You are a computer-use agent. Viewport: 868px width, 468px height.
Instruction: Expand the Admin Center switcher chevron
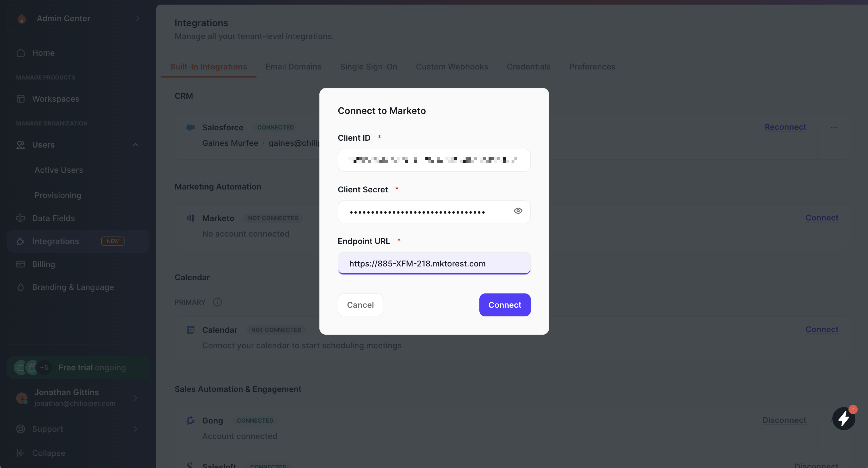pos(138,19)
